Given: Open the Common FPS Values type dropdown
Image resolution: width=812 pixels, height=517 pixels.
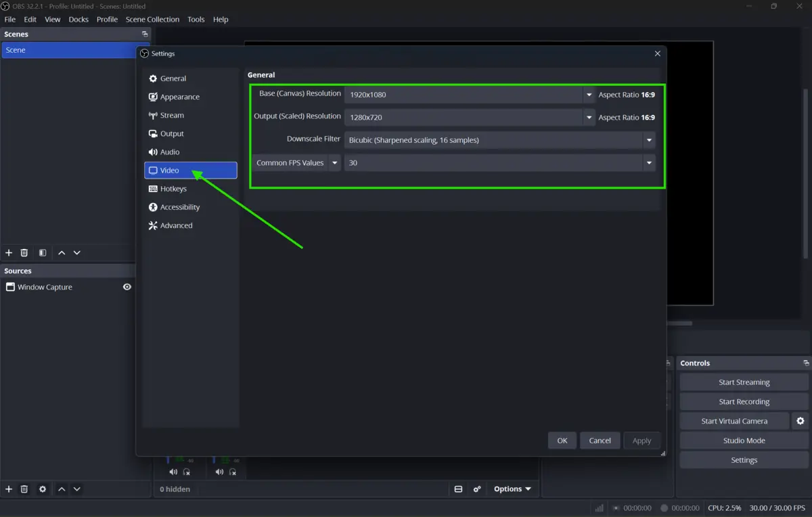Looking at the screenshot, I should [296, 163].
